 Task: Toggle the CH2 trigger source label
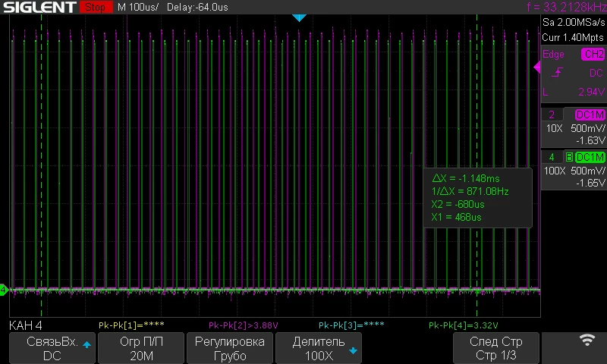(x=593, y=54)
